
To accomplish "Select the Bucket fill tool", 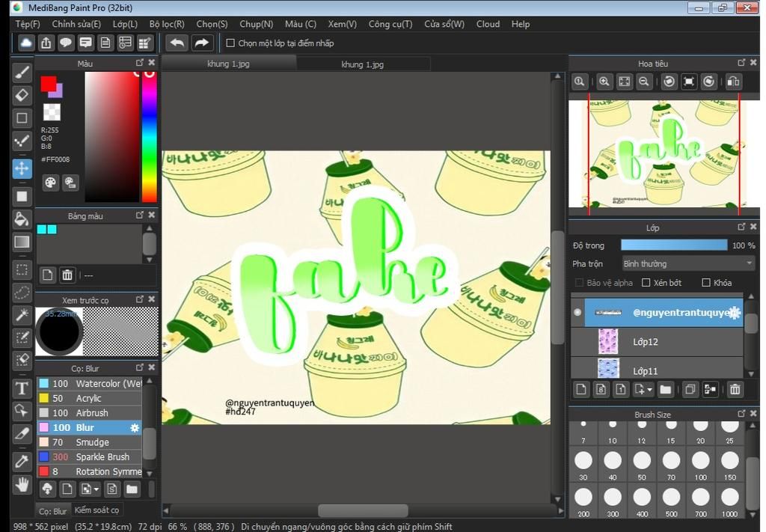I will (22, 219).
